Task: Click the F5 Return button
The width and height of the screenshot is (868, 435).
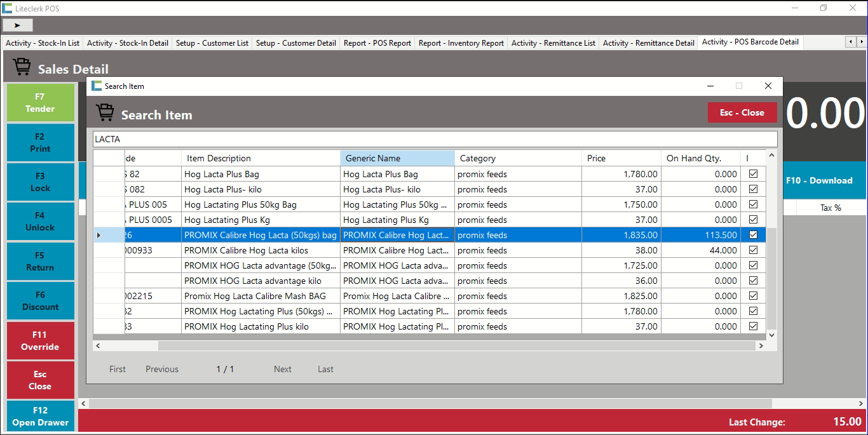Action: pos(40,261)
